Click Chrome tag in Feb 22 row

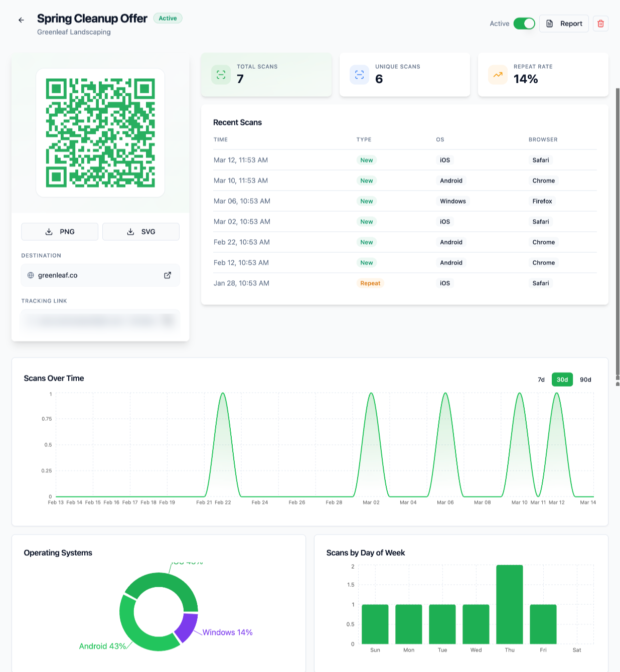tap(544, 242)
